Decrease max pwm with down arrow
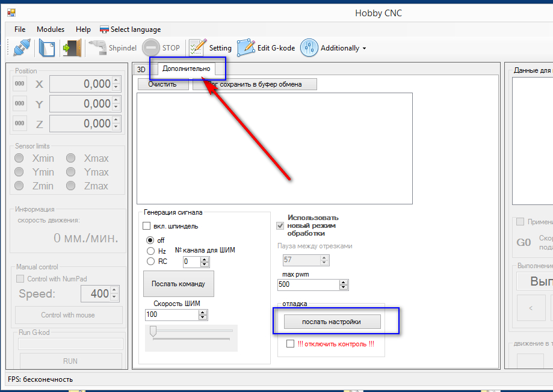553x392 pixels. (x=344, y=287)
